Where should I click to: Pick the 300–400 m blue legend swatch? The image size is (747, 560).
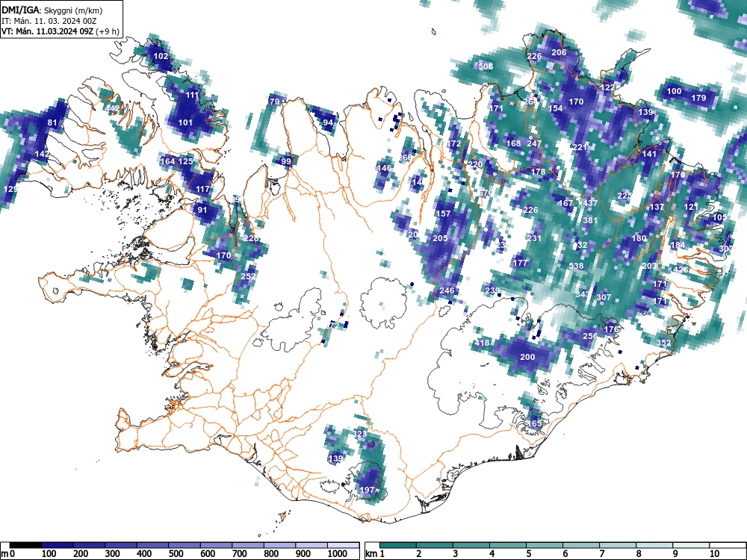121,545
